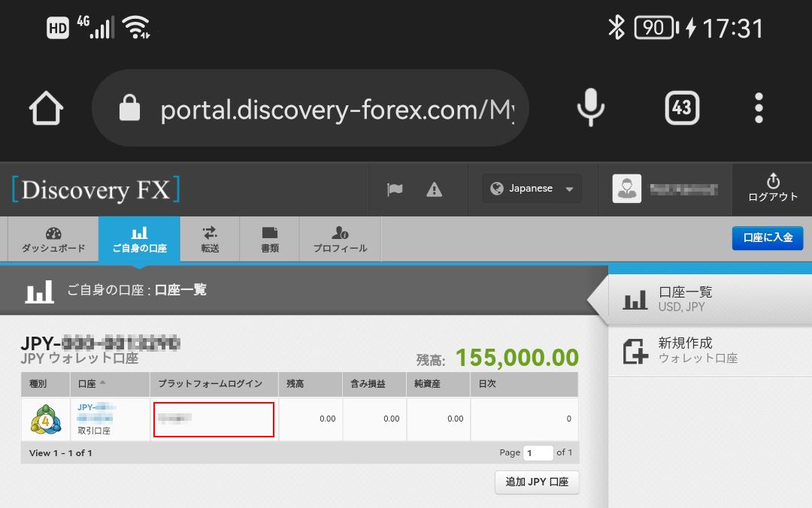Image resolution: width=812 pixels, height=508 pixels.
Task: Switch to the 転送 transfer tab
Action: point(210,240)
